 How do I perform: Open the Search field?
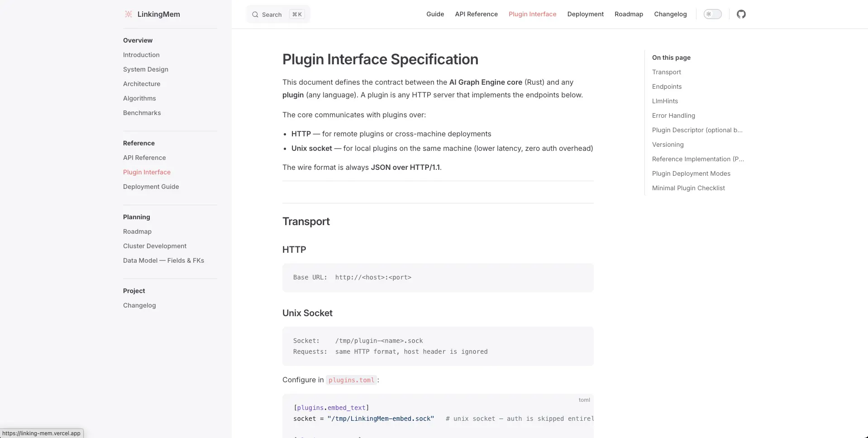click(x=278, y=14)
